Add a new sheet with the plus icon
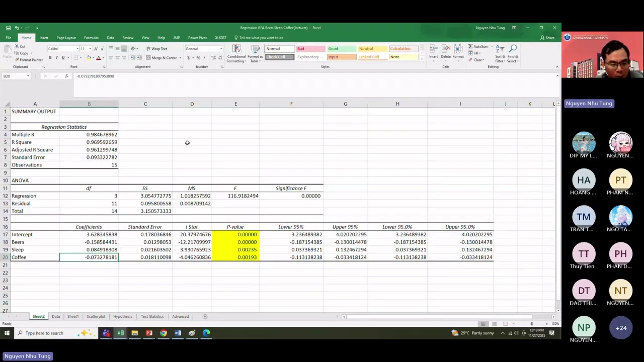Screen dimensions: 644x362 tap(205, 317)
